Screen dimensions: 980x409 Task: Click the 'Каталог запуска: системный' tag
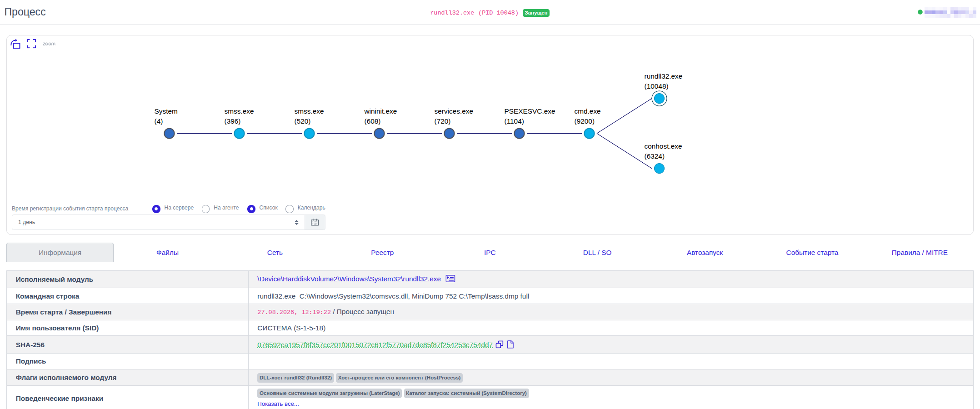(466, 393)
